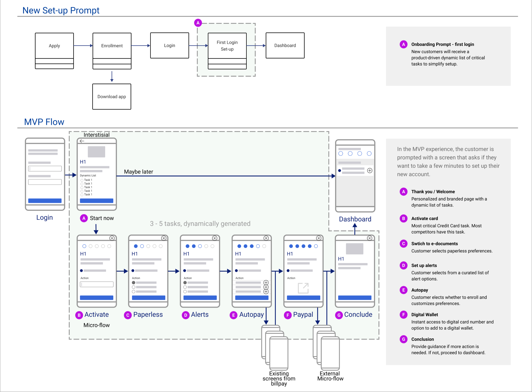Click the blue button on the Paypal screen

[304, 298]
